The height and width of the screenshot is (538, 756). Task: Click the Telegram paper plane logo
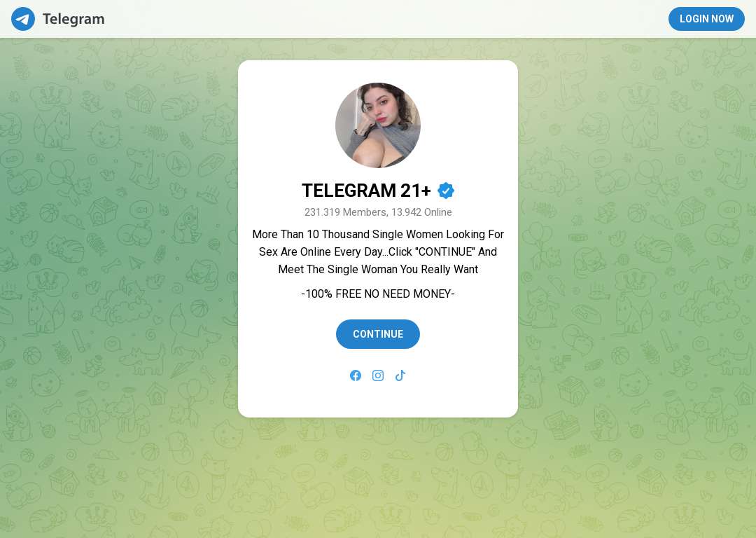23,19
